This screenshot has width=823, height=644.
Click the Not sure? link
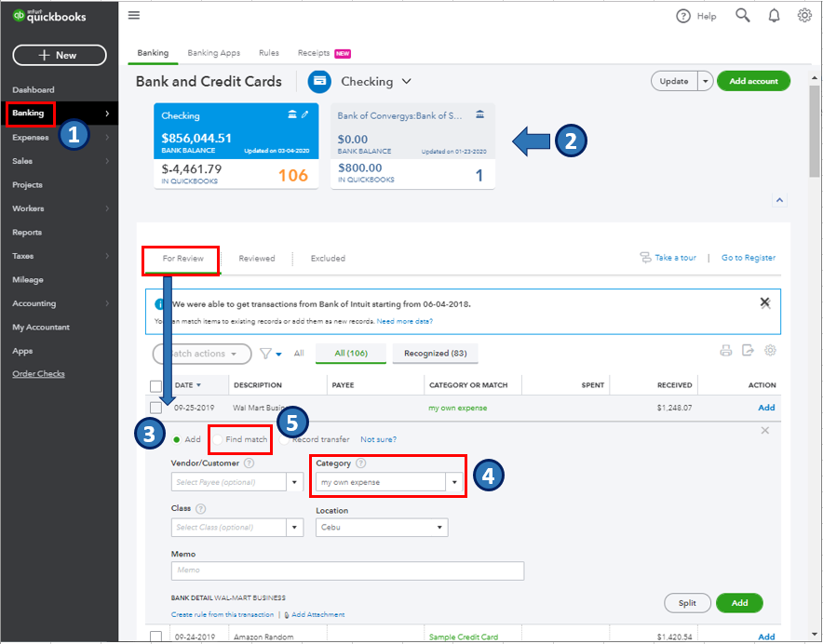click(378, 440)
